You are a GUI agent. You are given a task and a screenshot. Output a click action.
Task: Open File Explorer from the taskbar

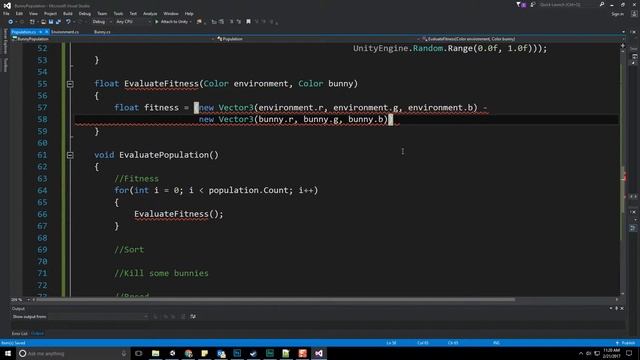(x=156, y=353)
